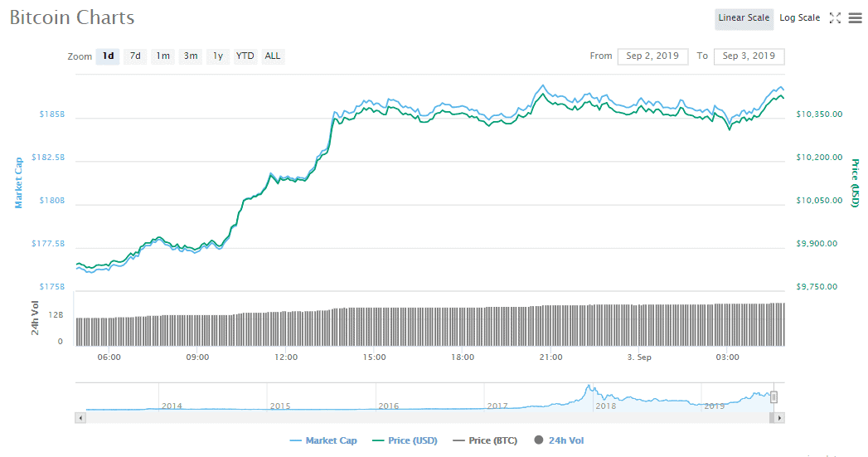Toggle Market Cap series in legend
This screenshot has height=457, width=868.
(x=323, y=440)
